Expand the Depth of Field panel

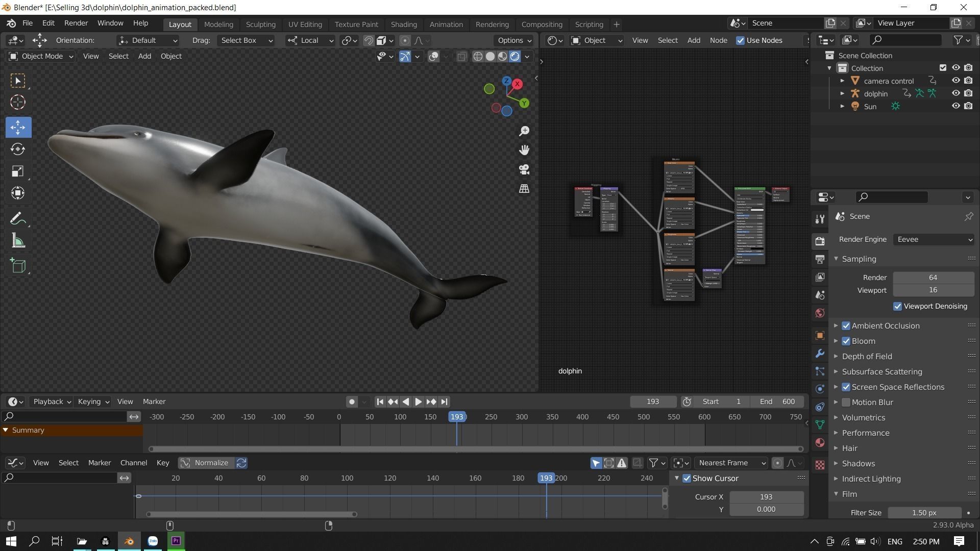(867, 356)
